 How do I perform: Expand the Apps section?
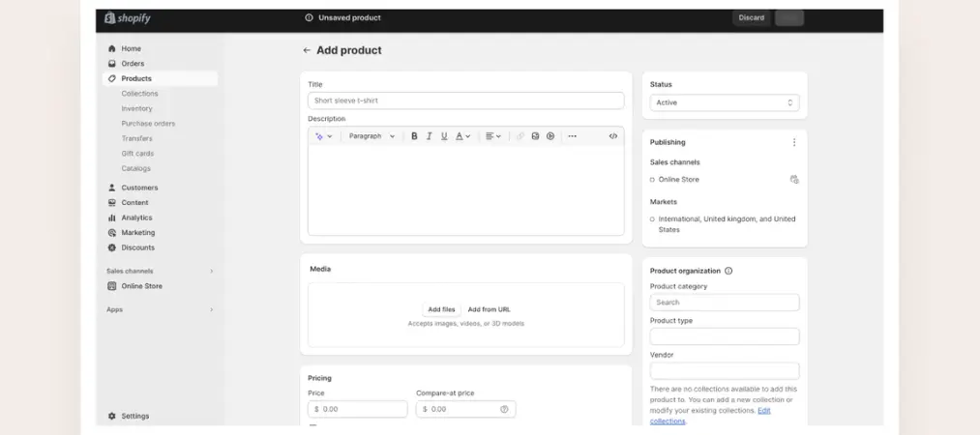coord(211,310)
